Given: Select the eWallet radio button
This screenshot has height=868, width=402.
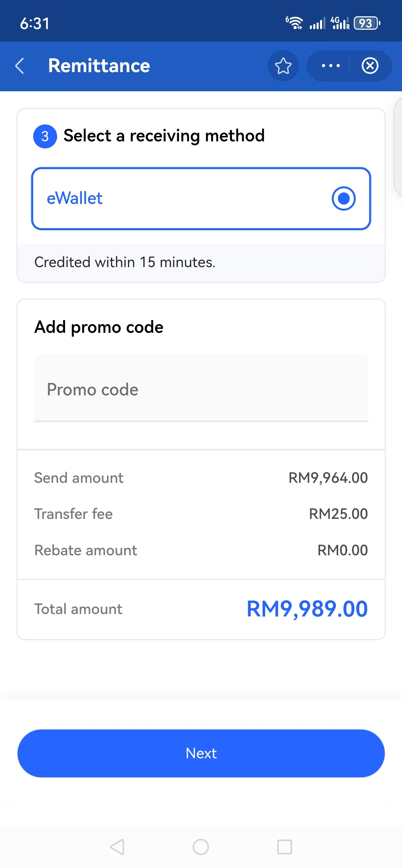Looking at the screenshot, I should tap(343, 198).
